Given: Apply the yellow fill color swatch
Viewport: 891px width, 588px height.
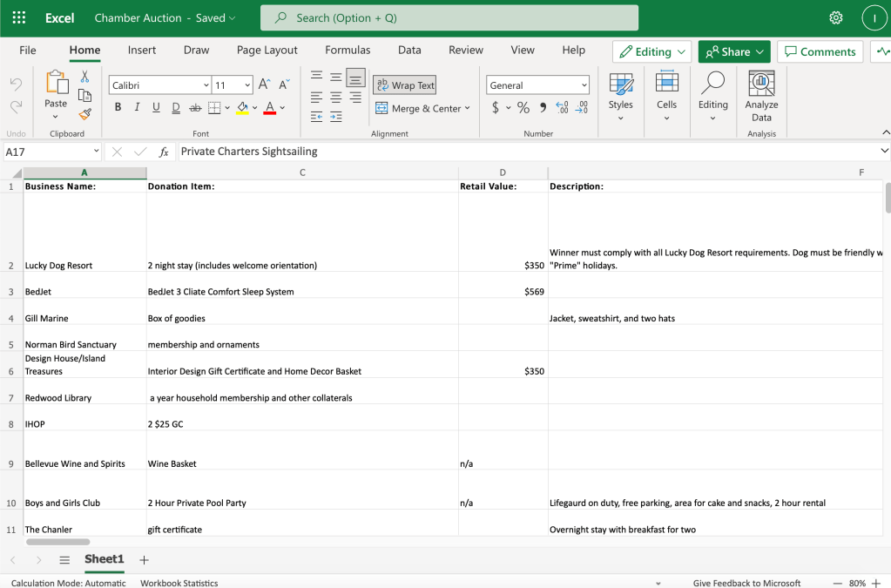Looking at the screenshot, I should pyautogui.click(x=242, y=108).
